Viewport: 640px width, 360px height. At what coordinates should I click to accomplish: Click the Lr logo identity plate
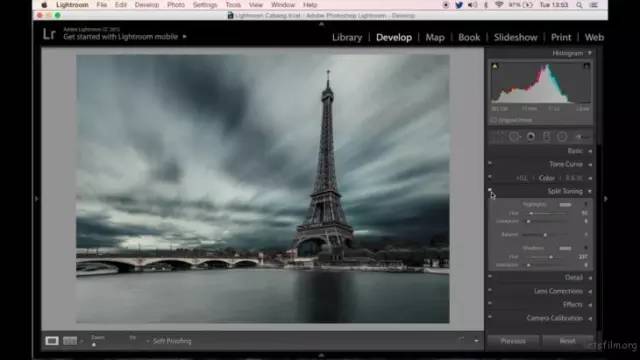[x=49, y=34]
